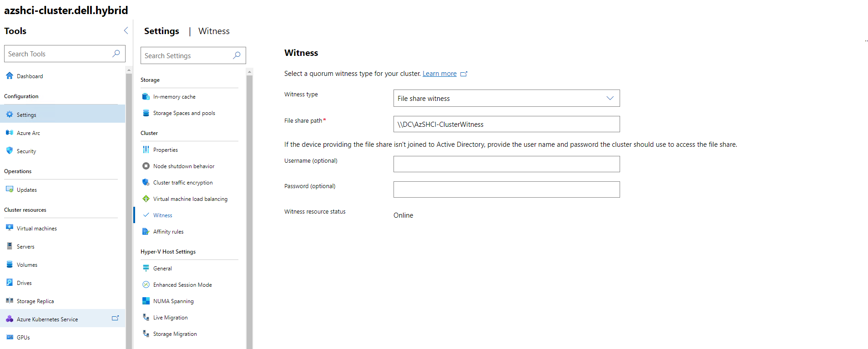The image size is (868, 349).
Task: Select the Cluster traffic encryption icon
Action: tap(146, 182)
